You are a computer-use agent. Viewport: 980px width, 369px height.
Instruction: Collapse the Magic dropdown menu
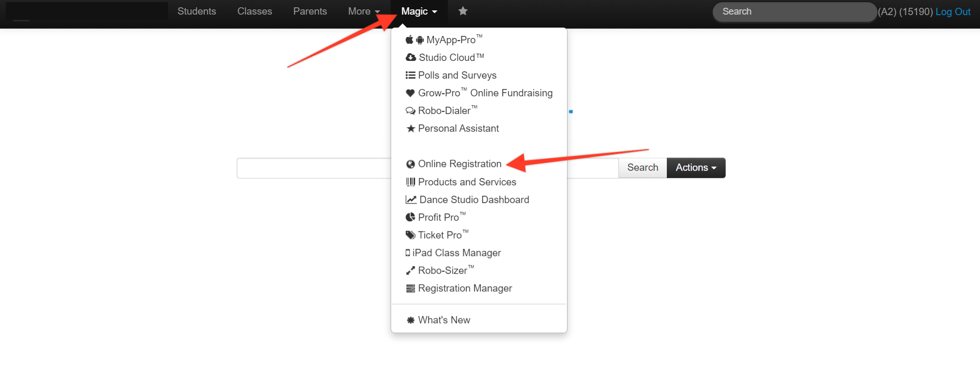[x=419, y=11]
